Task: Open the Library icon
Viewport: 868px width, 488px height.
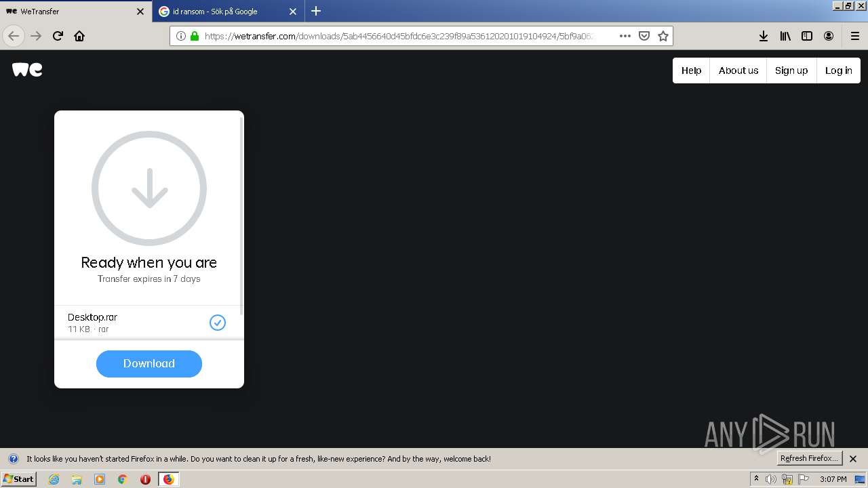Action: point(785,36)
